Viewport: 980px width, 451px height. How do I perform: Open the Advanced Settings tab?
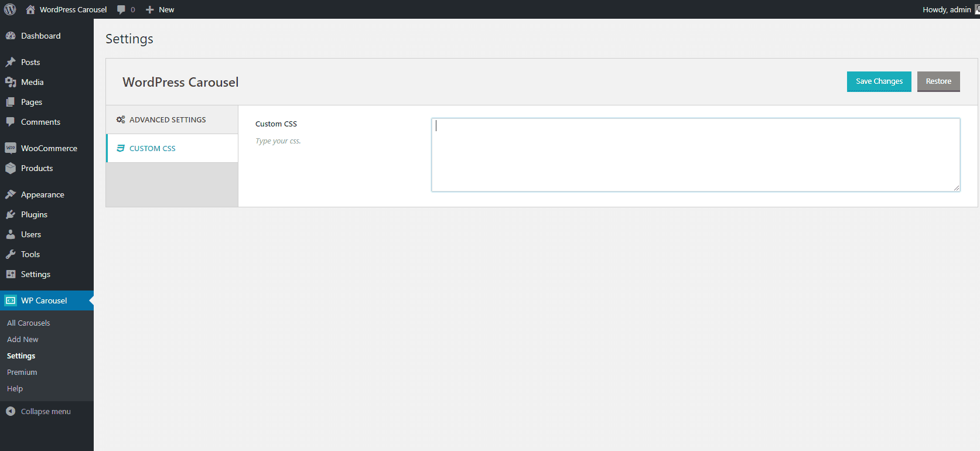(x=172, y=119)
